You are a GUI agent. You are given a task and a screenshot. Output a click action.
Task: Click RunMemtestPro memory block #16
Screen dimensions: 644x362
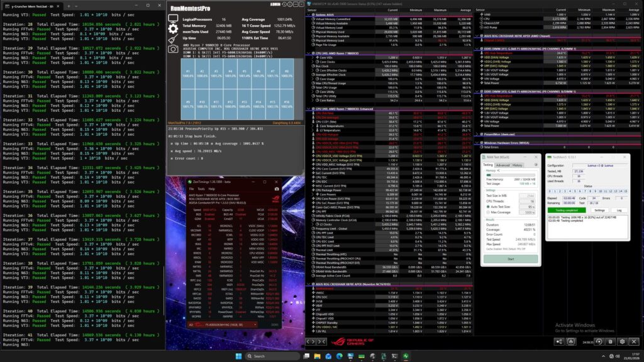tap(286, 105)
